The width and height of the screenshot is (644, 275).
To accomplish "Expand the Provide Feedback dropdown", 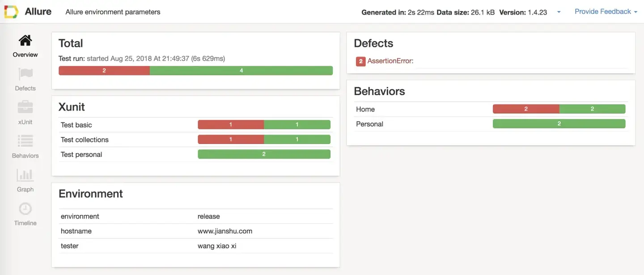I will 606,12.
